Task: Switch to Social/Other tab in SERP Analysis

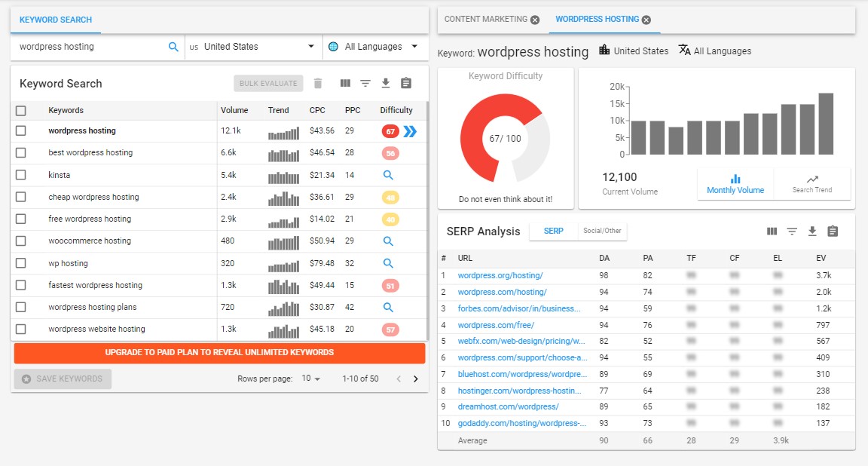Action: click(x=602, y=231)
